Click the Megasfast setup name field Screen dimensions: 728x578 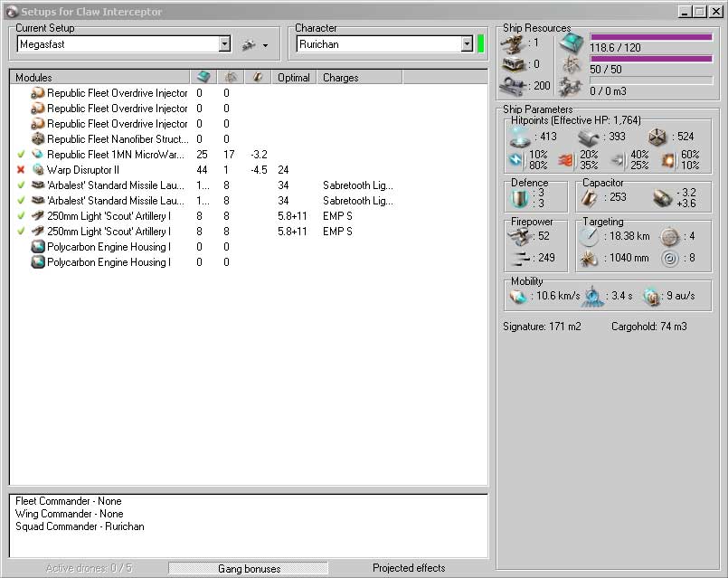click(118, 44)
